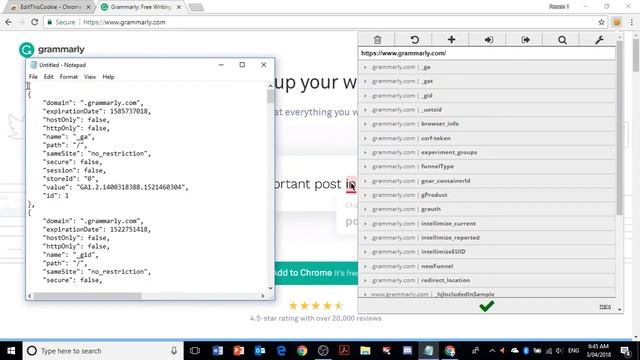Screen dimensions: 640x360
Task: Click the green checkmark submit button
Action: point(487,306)
